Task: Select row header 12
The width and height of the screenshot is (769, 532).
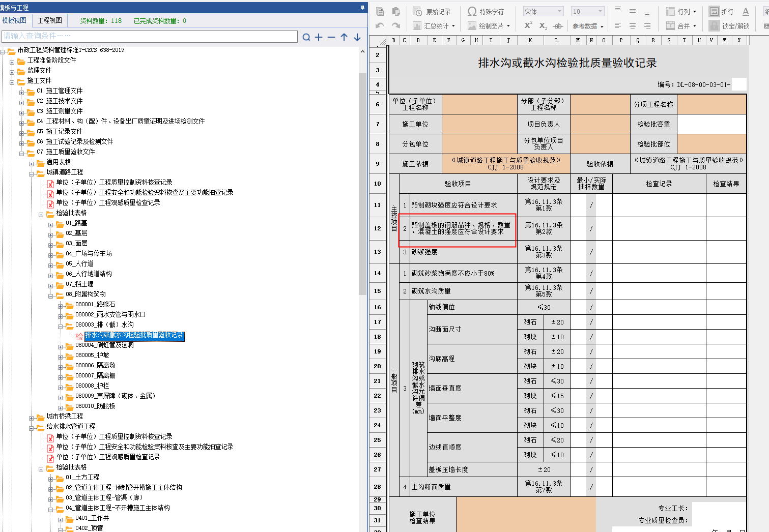Action: point(378,228)
